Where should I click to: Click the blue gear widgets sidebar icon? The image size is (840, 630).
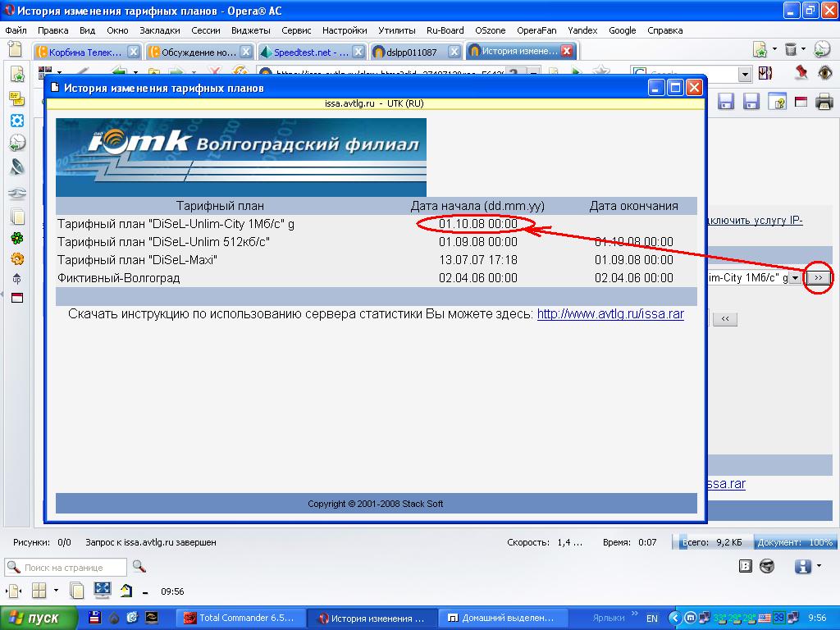(x=17, y=121)
